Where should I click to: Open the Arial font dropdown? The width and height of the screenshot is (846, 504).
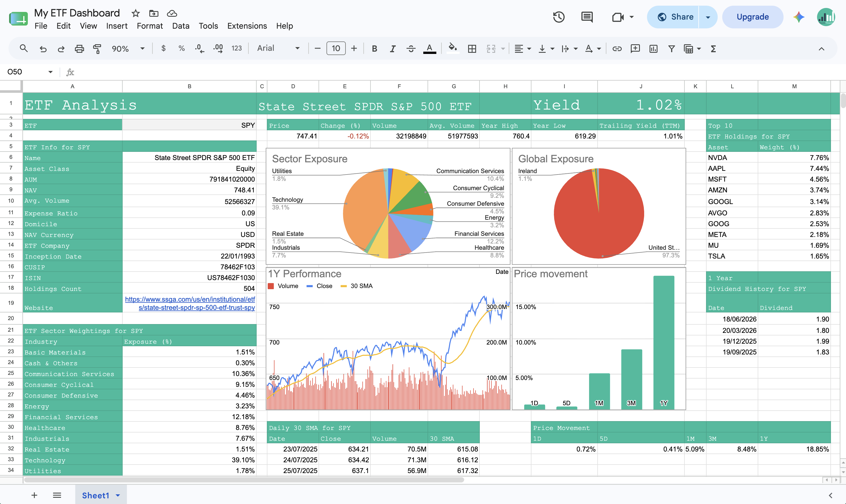click(x=278, y=49)
